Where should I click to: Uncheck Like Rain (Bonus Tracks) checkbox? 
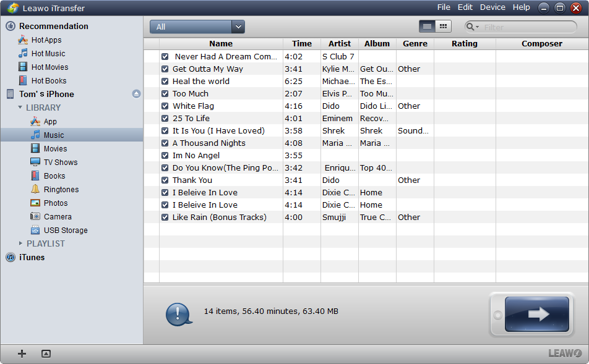click(x=165, y=218)
